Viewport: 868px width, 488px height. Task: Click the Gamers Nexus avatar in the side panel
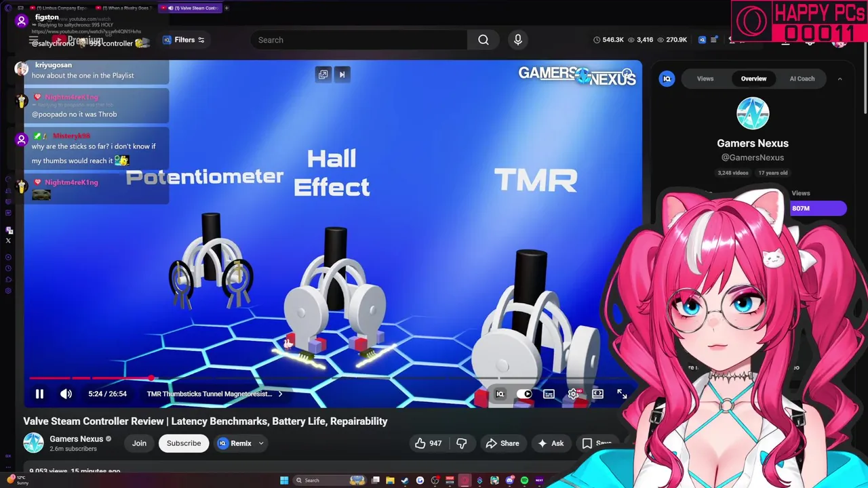point(753,113)
